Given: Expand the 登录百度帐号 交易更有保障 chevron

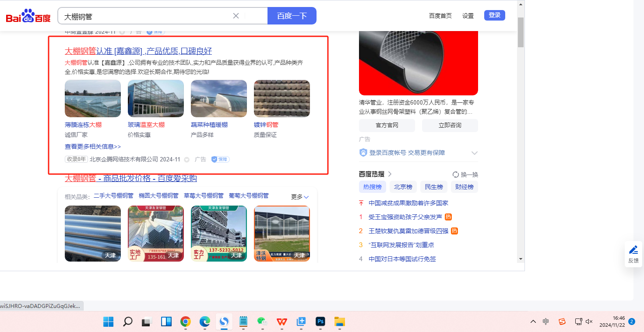Looking at the screenshot, I should [474, 153].
